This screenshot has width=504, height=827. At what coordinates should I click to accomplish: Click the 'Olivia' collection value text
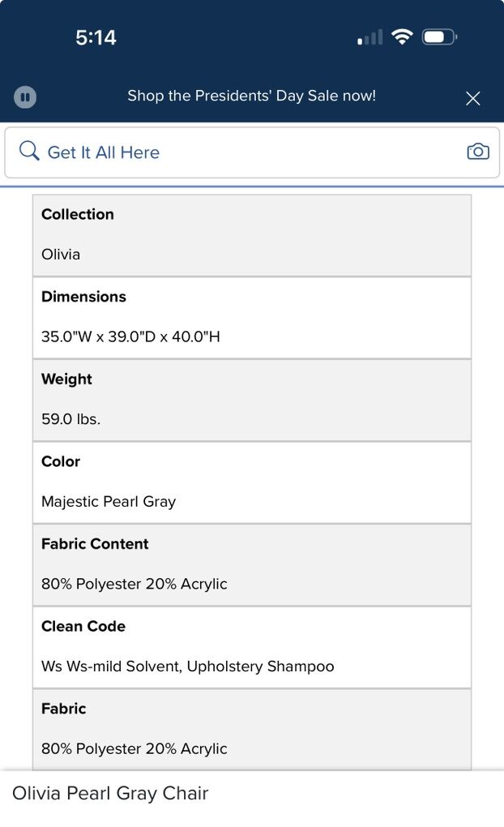click(61, 255)
